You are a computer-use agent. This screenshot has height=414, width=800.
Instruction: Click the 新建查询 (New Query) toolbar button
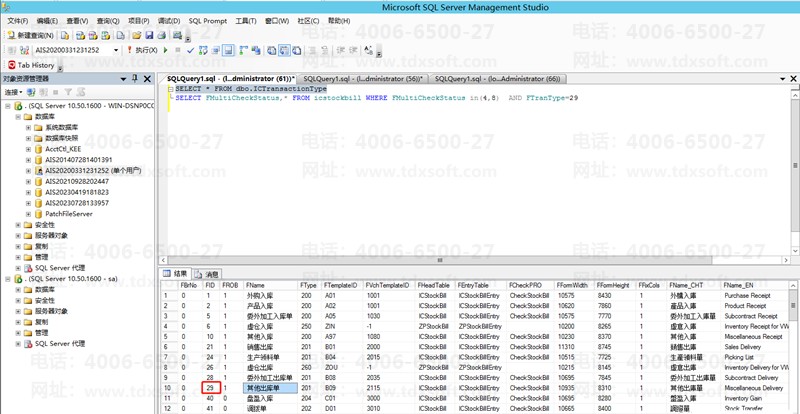tap(31, 35)
